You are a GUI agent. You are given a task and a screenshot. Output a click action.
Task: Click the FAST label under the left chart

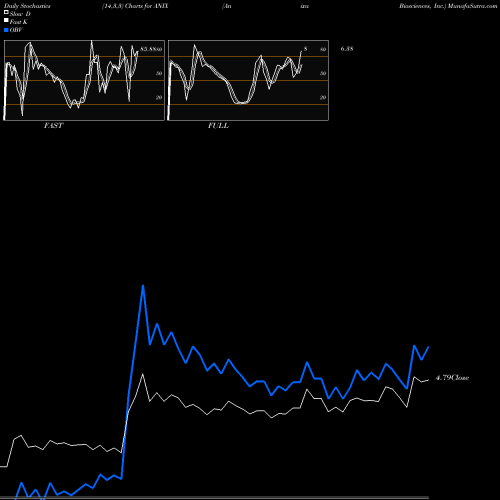[x=53, y=126]
